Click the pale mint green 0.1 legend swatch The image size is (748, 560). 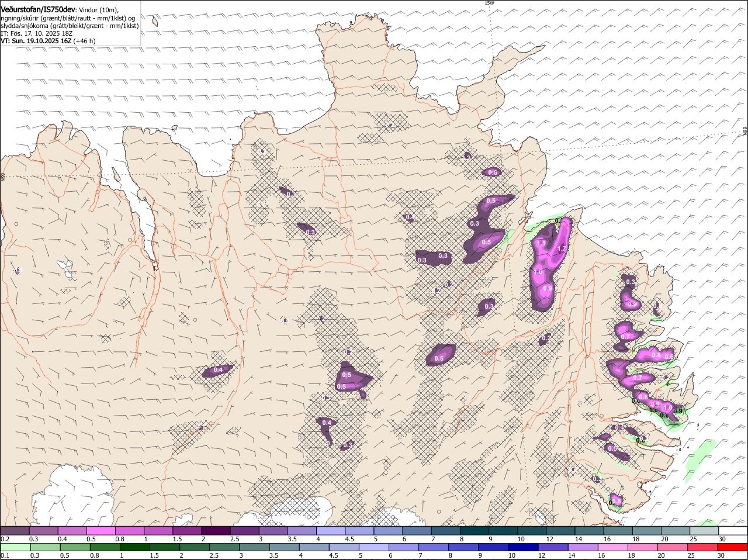(15, 548)
